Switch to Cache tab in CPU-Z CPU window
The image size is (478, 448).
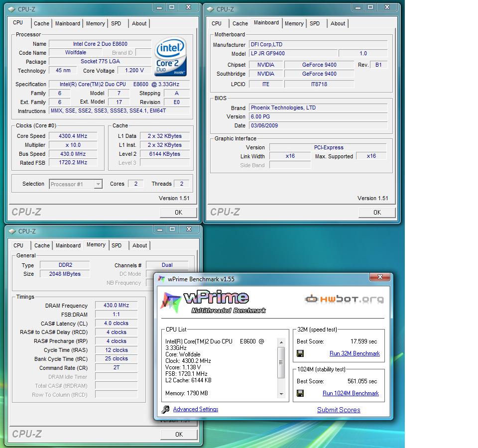coord(41,23)
